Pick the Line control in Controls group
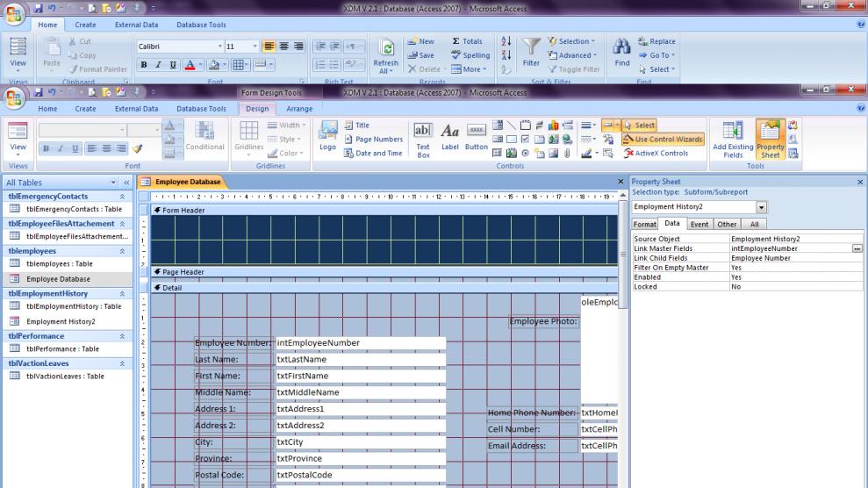This screenshot has height=488, width=868. (x=512, y=125)
